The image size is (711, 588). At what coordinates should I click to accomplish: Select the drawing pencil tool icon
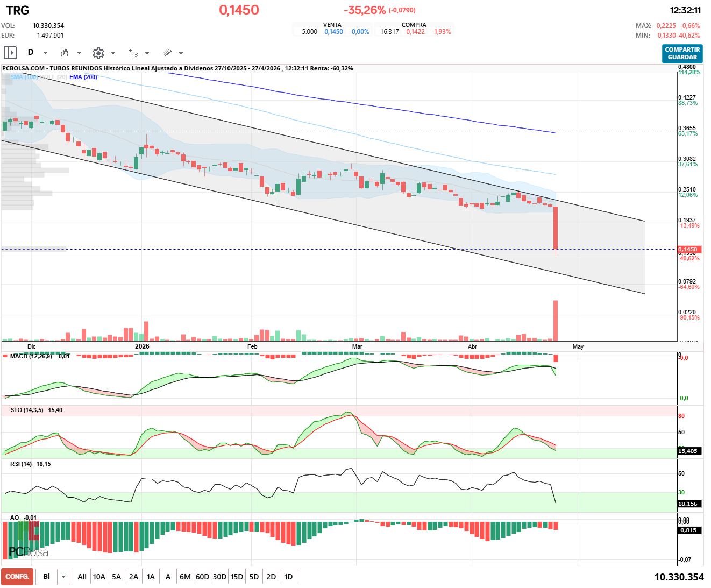[x=167, y=53]
